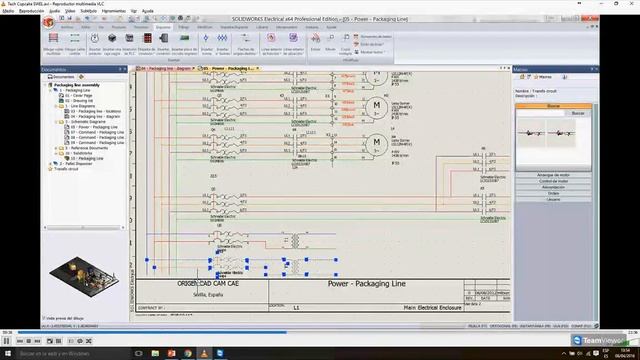Select the Copia múltiple tool
The height and width of the screenshot is (360, 640).
click(x=345, y=44)
